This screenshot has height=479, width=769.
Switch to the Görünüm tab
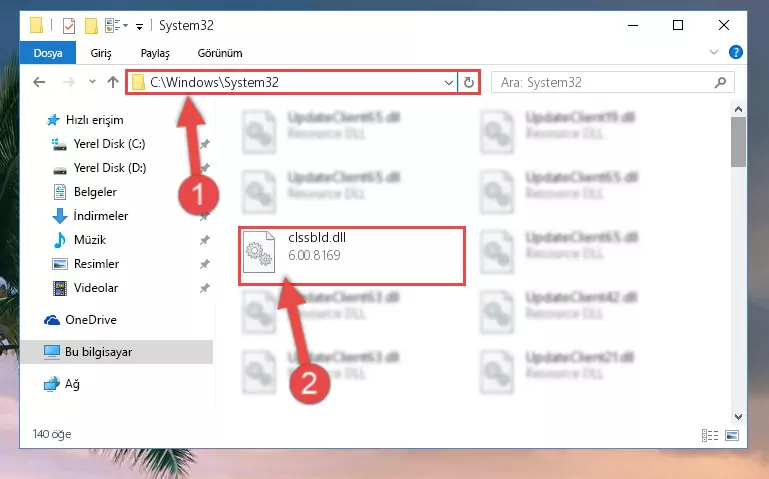pos(220,53)
